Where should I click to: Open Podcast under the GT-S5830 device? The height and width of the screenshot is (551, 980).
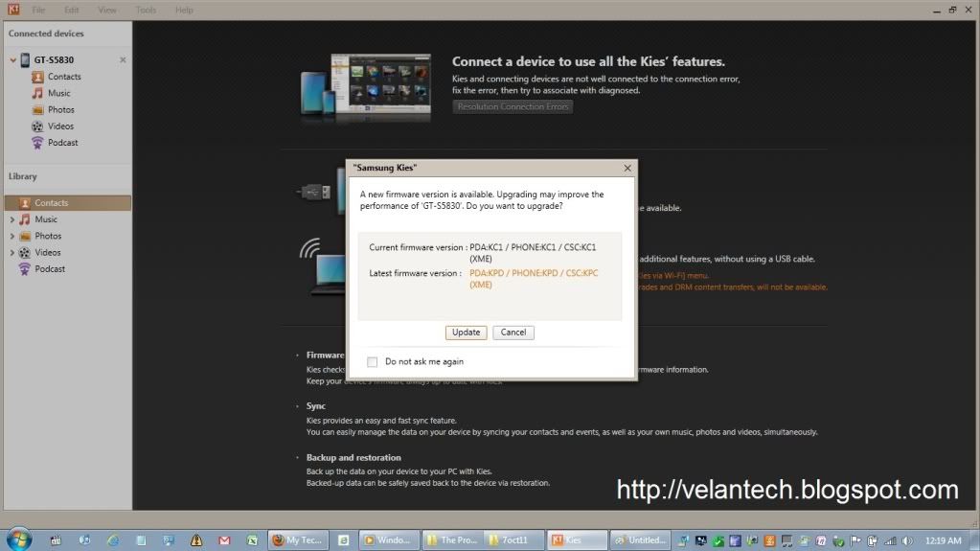(x=62, y=143)
